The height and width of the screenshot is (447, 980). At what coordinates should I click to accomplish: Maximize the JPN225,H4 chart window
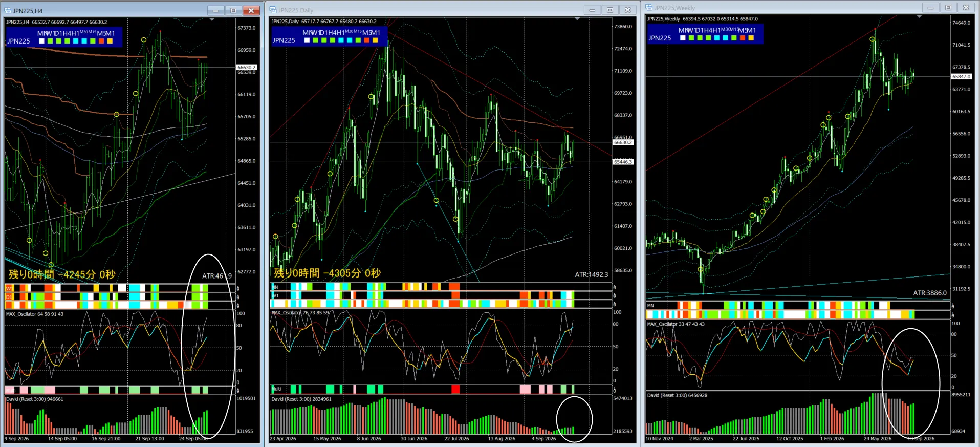233,10
